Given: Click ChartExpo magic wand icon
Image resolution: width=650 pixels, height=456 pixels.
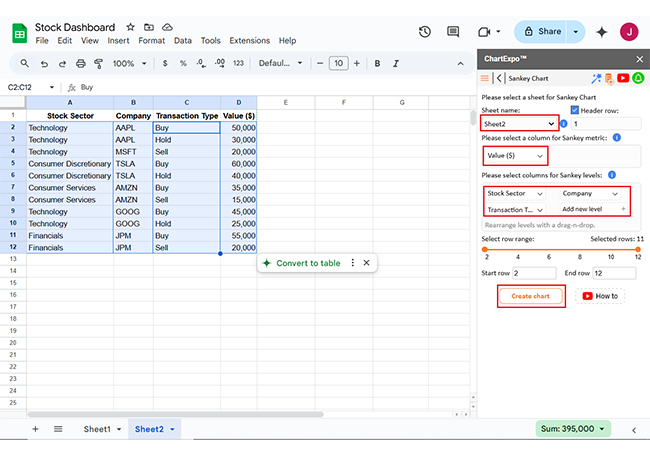Looking at the screenshot, I should point(596,78).
